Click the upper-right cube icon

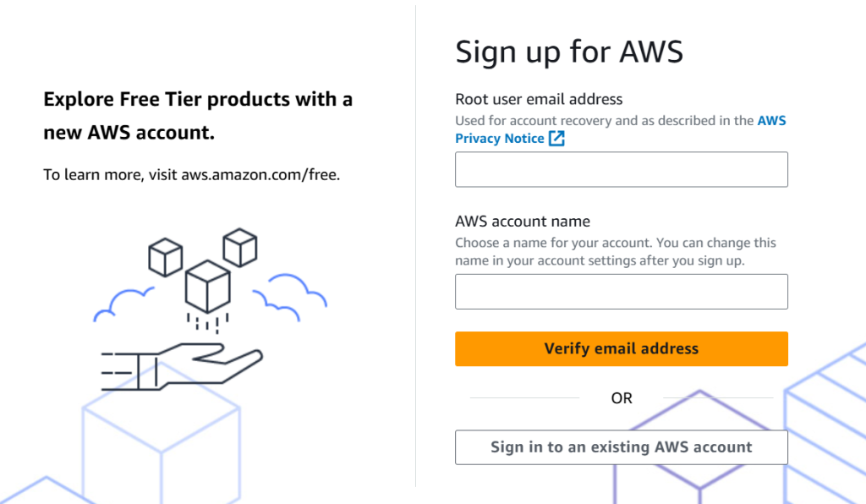point(239,246)
